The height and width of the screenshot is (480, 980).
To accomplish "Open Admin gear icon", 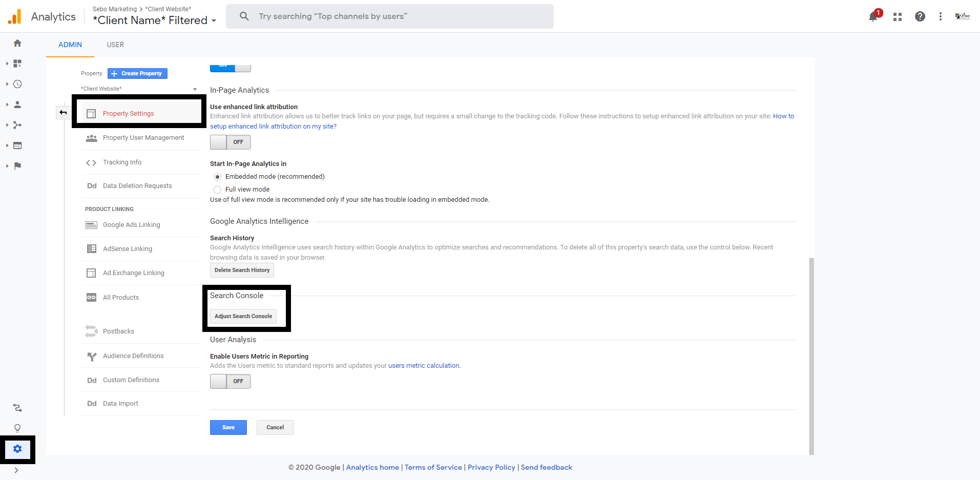I will tap(17, 449).
